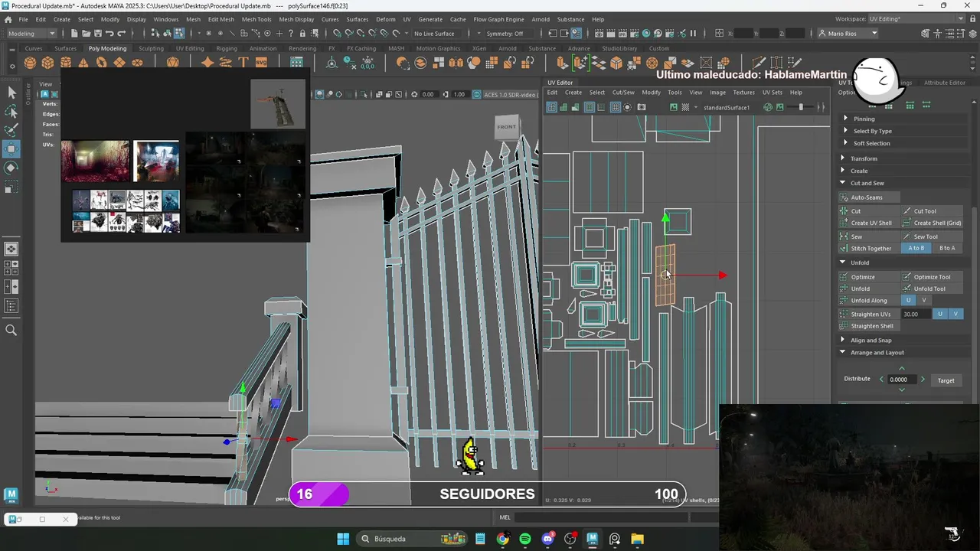Toggle V for Straighten UVs
This screenshot has width=980, height=551.
(x=955, y=314)
